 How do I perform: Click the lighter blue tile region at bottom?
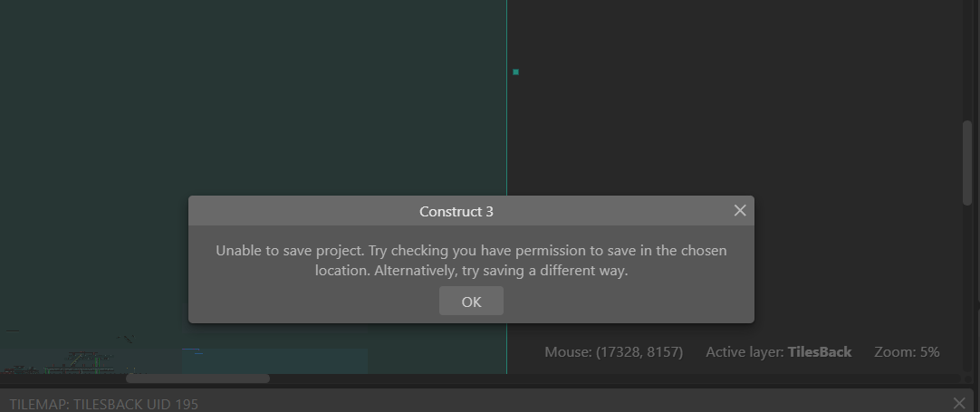[272, 360]
